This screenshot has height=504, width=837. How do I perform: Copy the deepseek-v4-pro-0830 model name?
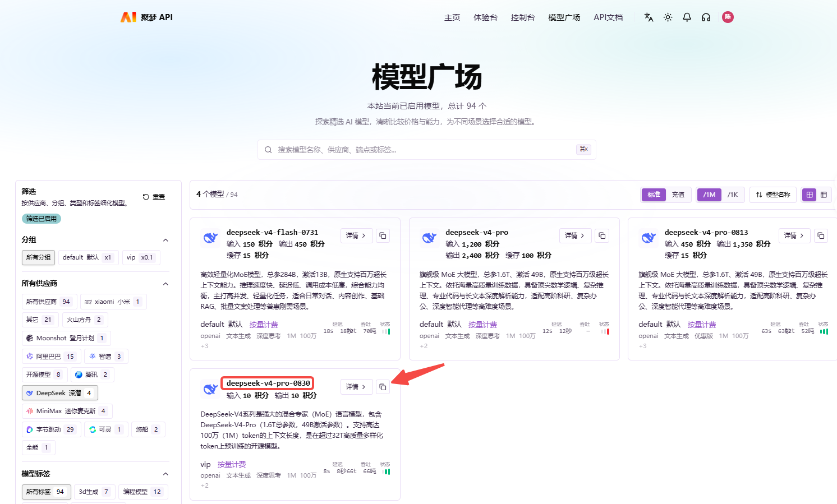coord(383,387)
